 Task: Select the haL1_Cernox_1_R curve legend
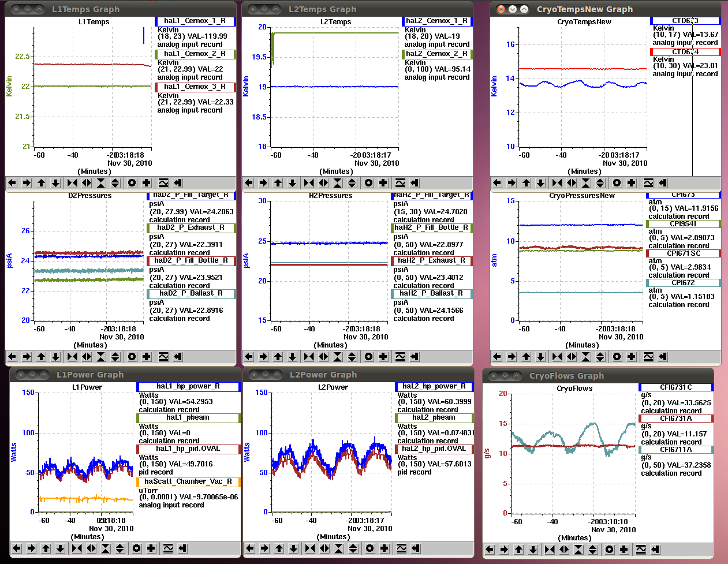(x=195, y=21)
